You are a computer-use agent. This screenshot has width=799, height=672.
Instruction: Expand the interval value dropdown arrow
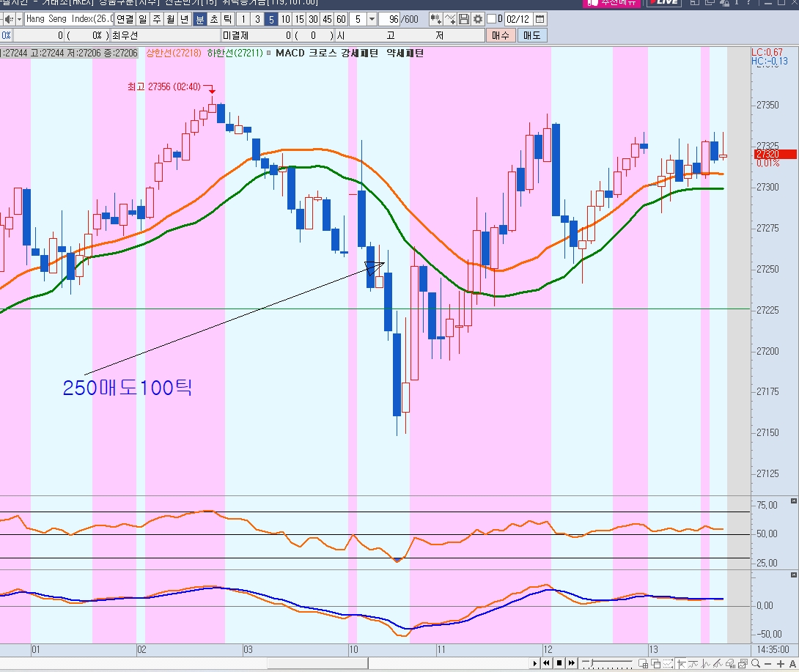click(x=372, y=19)
